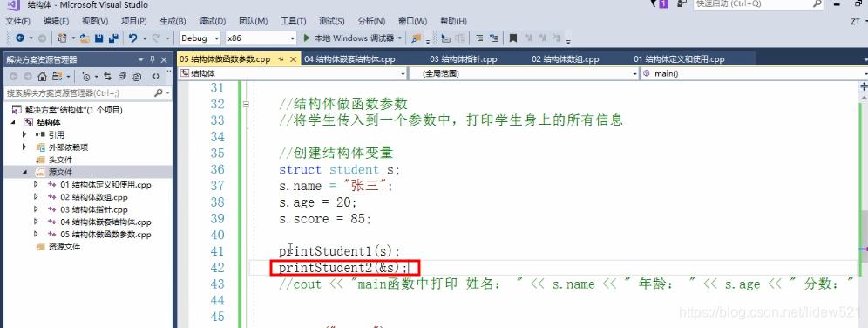Click the search magnifier in Solution Explorer

click(x=159, y=92)
